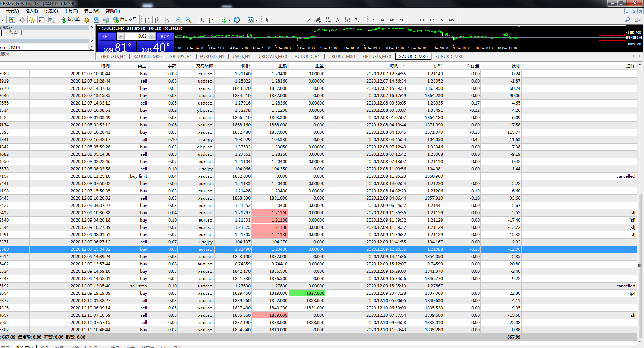Open the chart templates dropdown arrow

pos(256,20)
